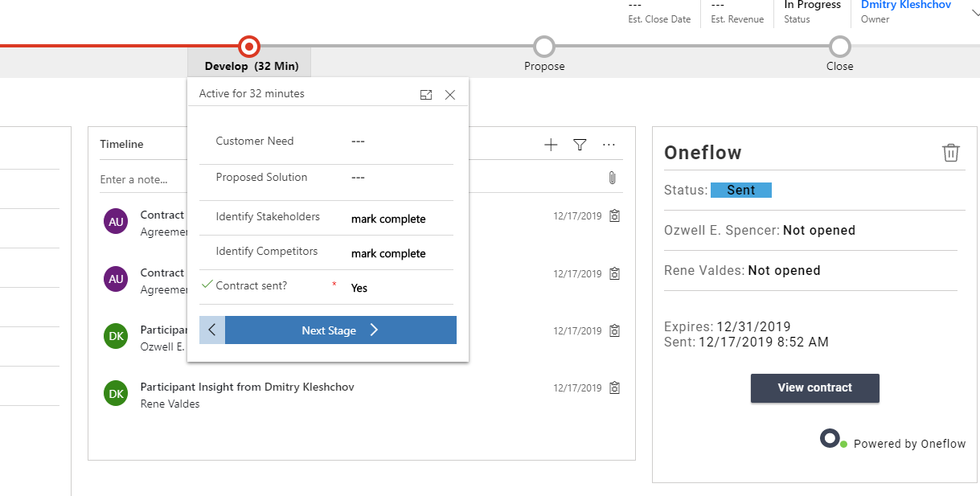Select Rene Valdes: Not opened row
Viewport: 980px width, 496px height.
(742, 271)
